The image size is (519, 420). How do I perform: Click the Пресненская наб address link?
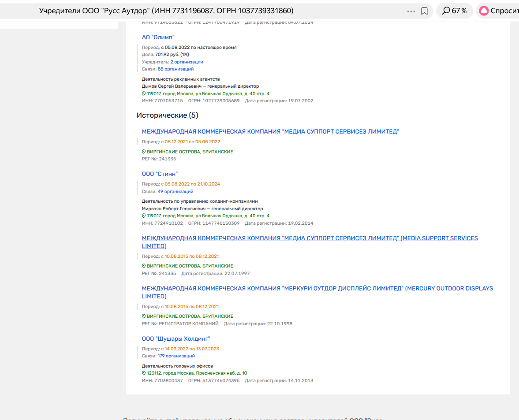197,373
